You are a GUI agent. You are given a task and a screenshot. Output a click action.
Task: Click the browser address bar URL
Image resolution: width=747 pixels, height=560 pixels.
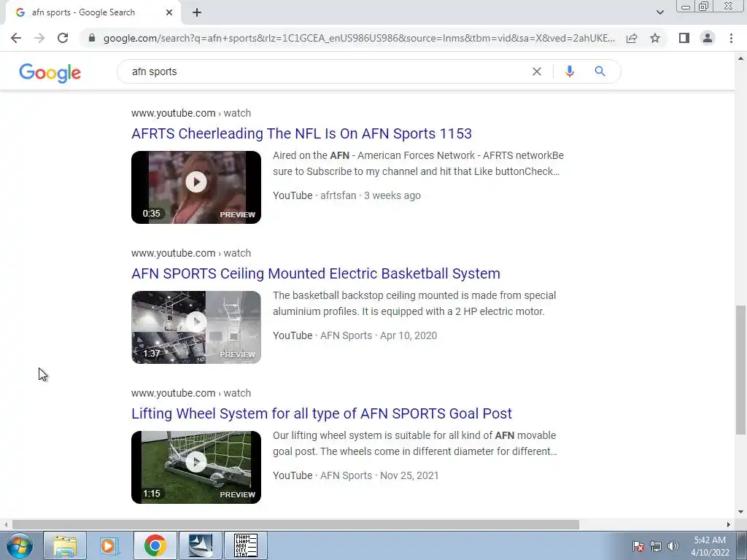coord(359,38)
